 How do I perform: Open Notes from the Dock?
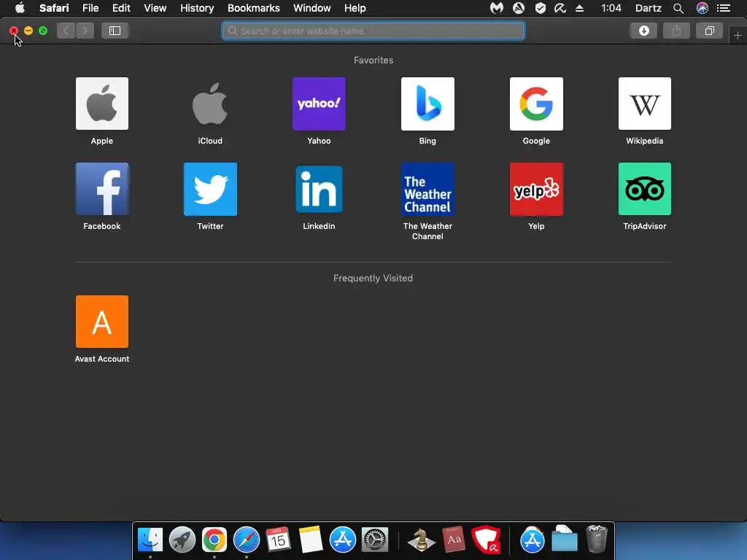pyautogui.click(x=311, y=540)
